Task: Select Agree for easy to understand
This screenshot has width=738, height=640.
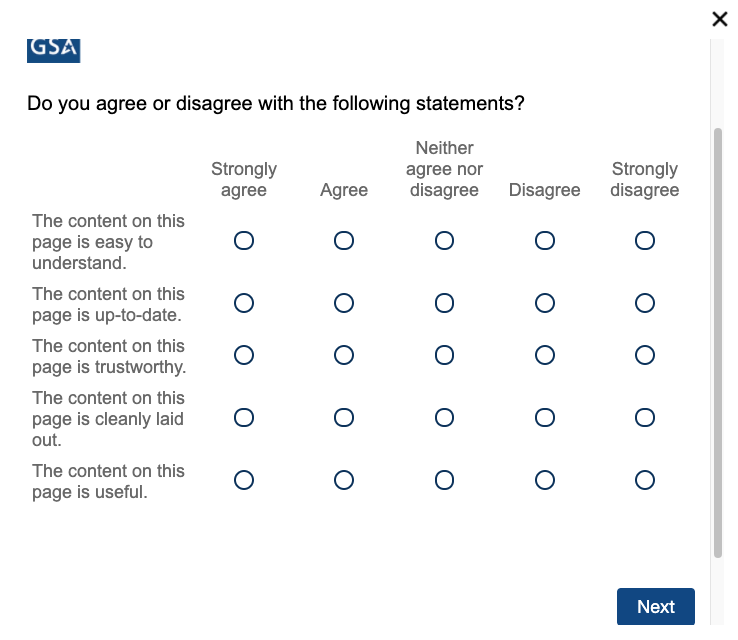Action: coord(344,241)
